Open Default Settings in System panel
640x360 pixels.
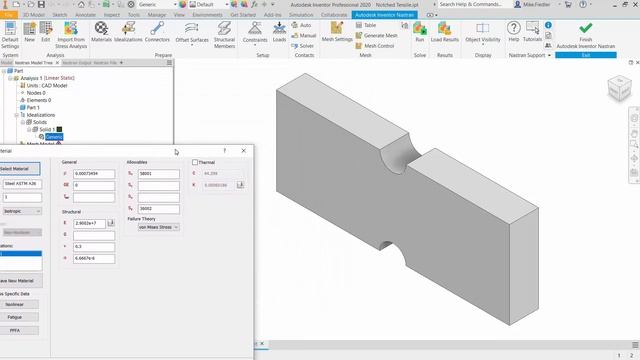click(x=10, y=35)
